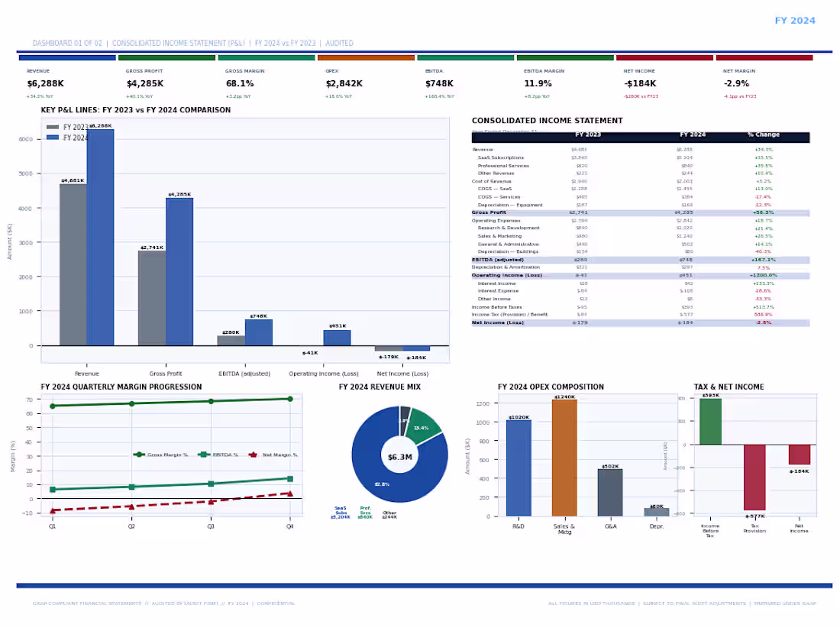Click the Net Income KPI value -$184K
The width and height of the screenshot is (840, 628).
640,83
